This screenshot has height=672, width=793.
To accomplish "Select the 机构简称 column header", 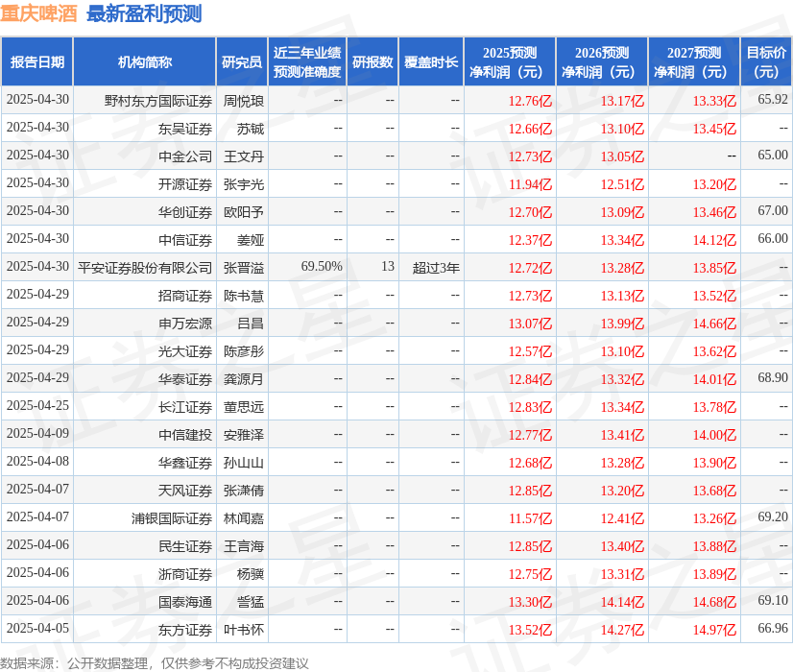I will tap(145, 61).
